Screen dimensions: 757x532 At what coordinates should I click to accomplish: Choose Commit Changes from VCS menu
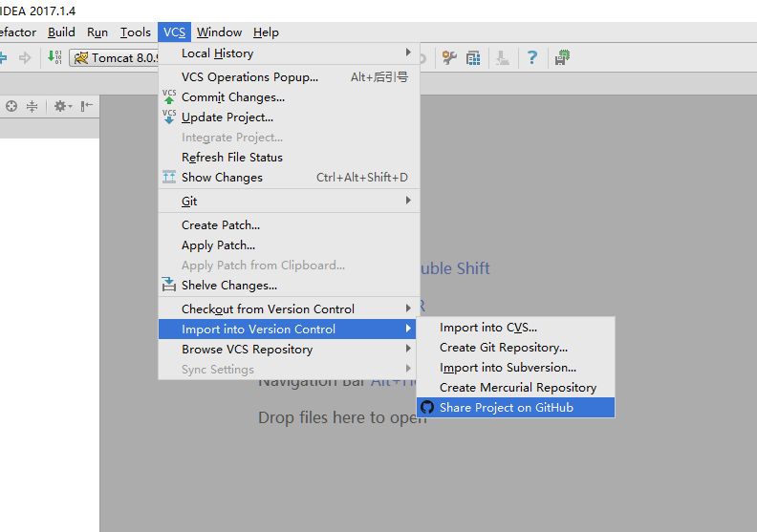point(289,97)
